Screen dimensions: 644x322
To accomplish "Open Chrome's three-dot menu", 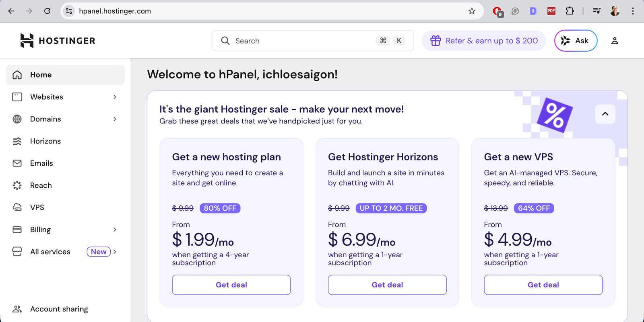I will (633, 11).
